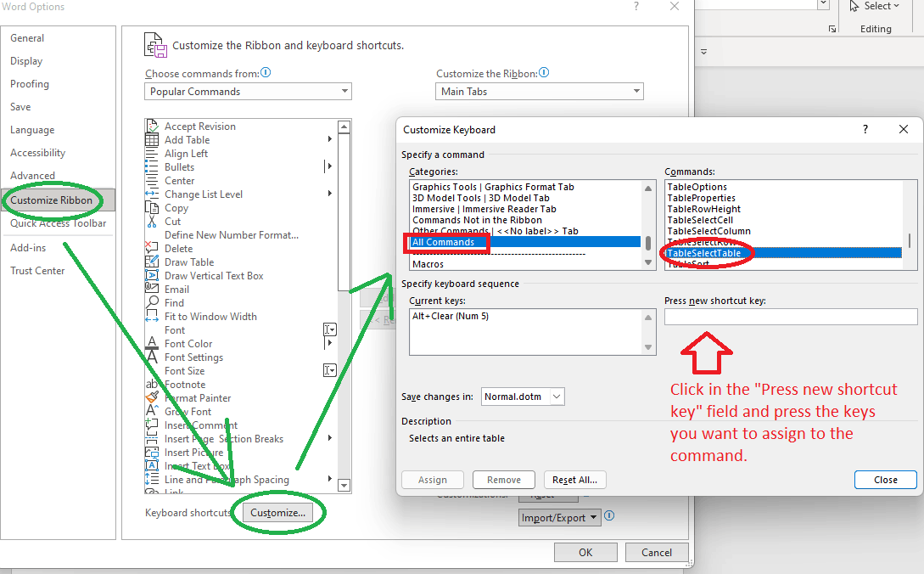Click the Change List Level icon
The width and height of the screenshot is (924, 574).
[152, 194]
